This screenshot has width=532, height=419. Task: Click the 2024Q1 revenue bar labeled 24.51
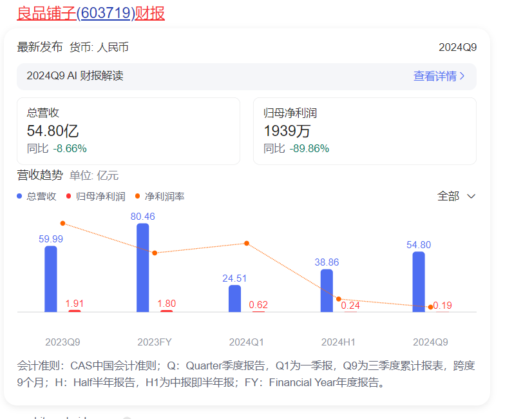[x=235, y=298]
